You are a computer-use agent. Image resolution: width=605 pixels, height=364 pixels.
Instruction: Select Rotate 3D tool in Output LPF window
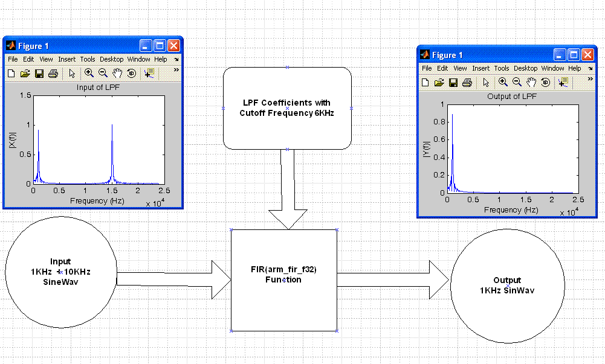[x=545, y=83]
